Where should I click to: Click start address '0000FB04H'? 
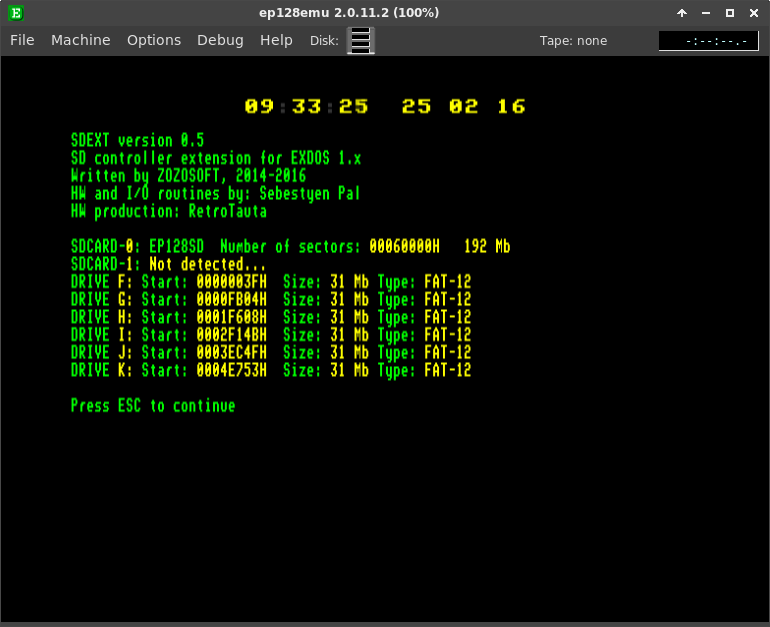(232, 300)
